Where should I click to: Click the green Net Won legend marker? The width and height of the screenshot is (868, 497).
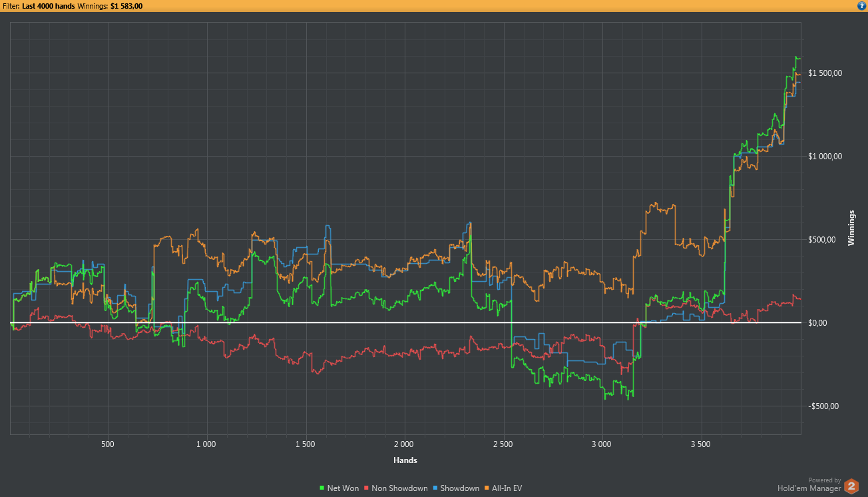(x=323, y=488)
